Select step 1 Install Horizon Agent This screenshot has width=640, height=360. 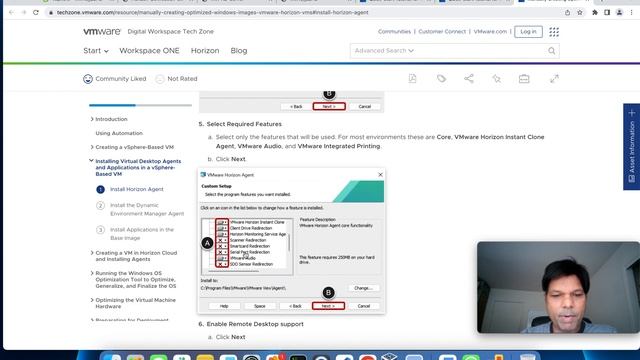coord(137,189)
